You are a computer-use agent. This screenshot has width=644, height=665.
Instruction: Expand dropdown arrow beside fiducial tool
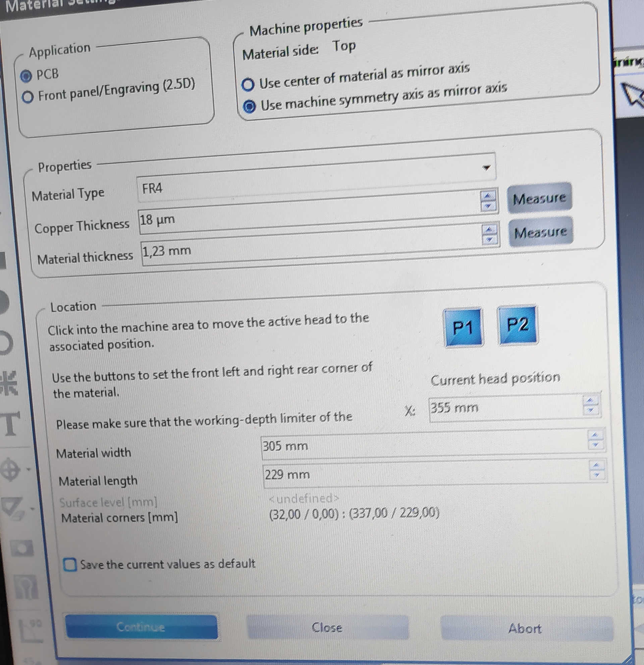pyautogui.click(x=29, y=469)
